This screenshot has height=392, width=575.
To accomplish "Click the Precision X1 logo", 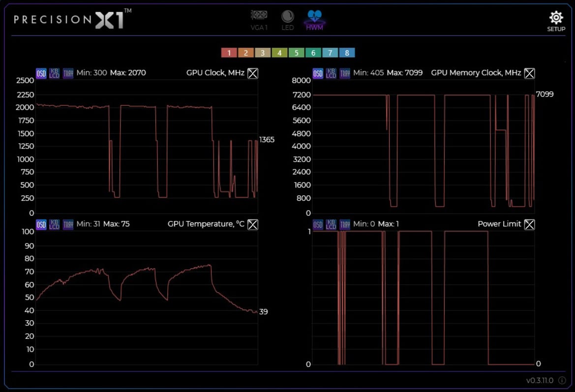I will coord(72,19).
